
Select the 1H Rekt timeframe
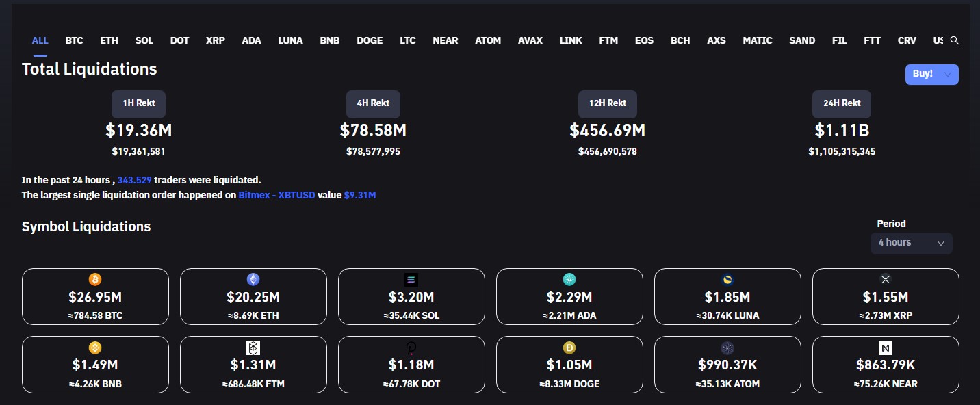[139, 103]
